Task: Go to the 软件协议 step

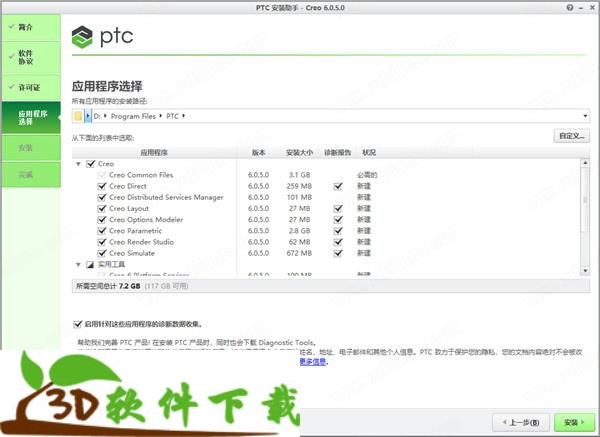Action: click(x=31, y=57)
